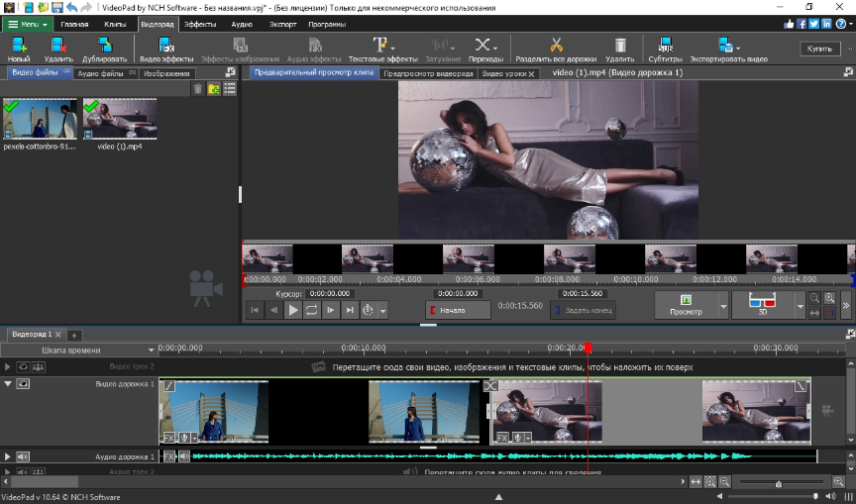Click fade-out icon on the last timeline clip
The width and height of the screenshot is (856, 504).
tap(801, 385)
